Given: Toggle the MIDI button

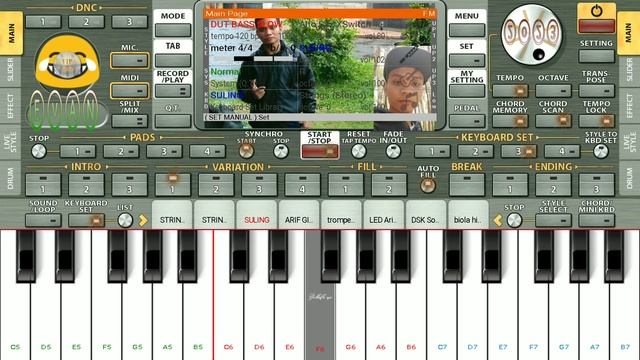Looking at the screenshot, I should (129, 91).
